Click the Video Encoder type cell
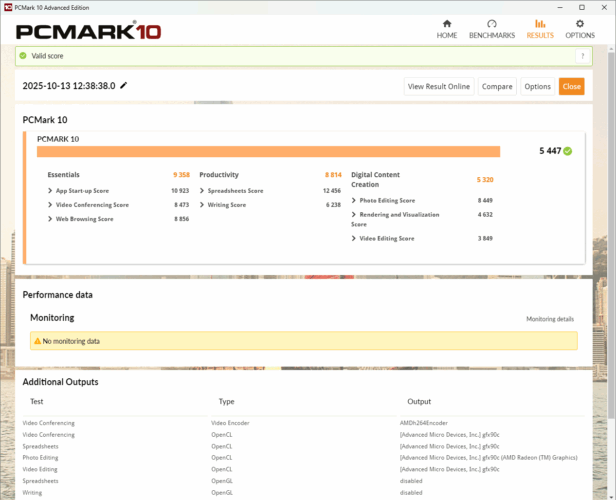This screenshot has height=500, width=616. (x=230, y=423)
